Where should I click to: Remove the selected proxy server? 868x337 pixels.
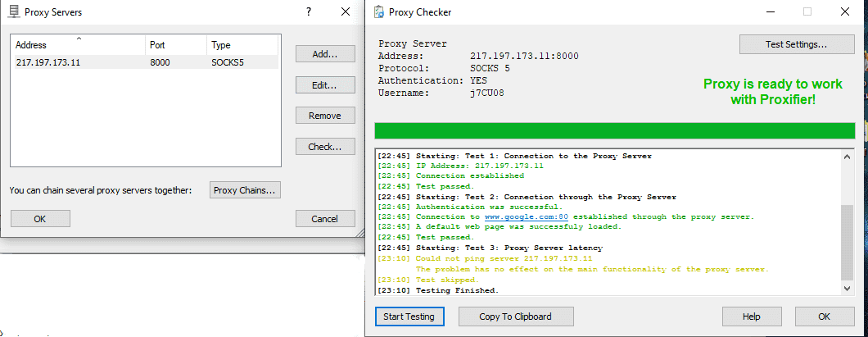click(x=325, y=116)
